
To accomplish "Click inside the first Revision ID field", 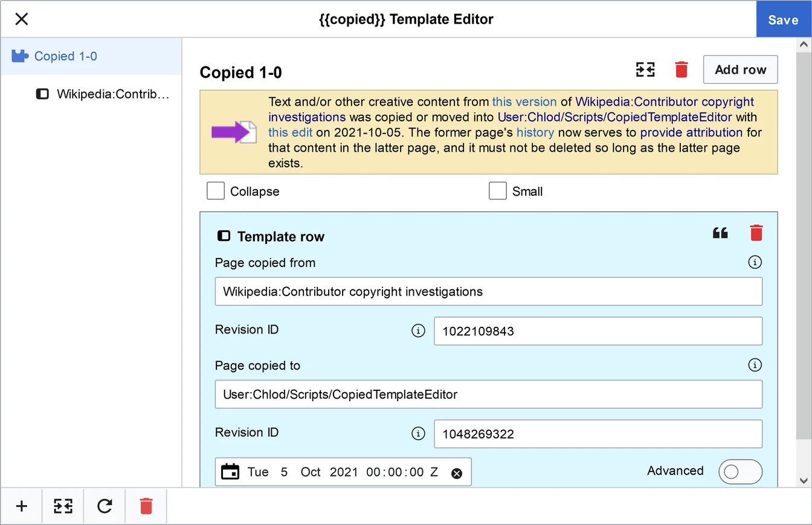I will coord(598,330).
